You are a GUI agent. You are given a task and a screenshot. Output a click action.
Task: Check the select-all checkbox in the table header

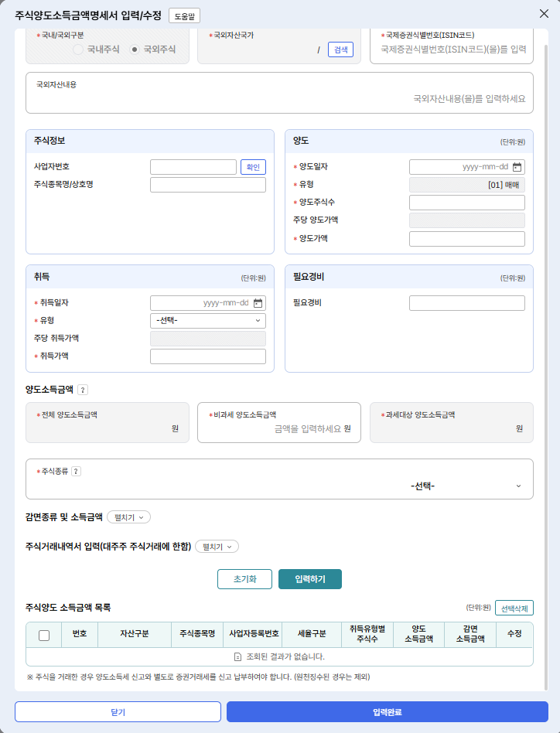44,635
